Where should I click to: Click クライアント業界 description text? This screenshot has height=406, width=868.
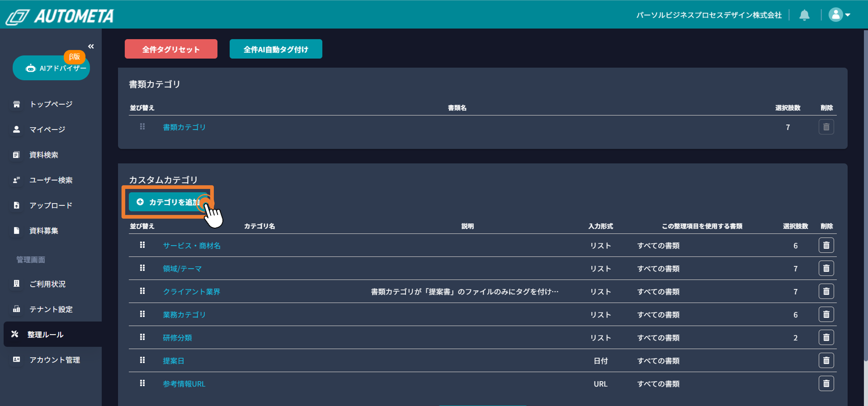465,291
